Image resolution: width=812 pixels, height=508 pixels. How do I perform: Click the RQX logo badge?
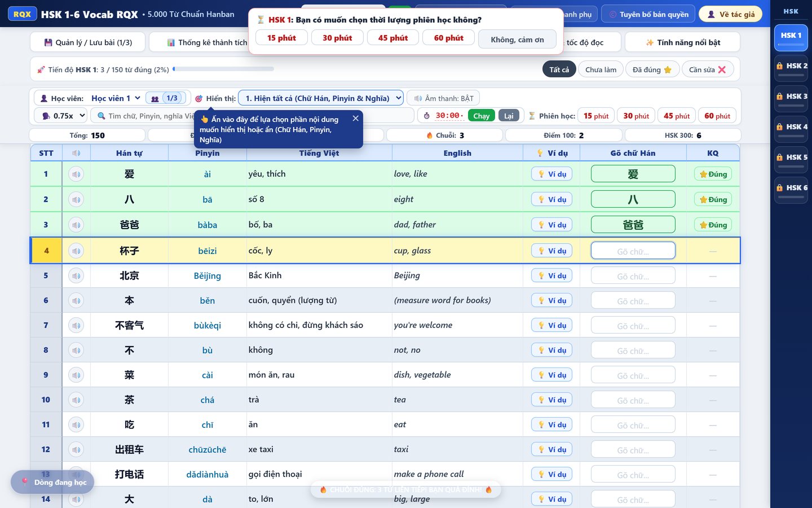22,14
